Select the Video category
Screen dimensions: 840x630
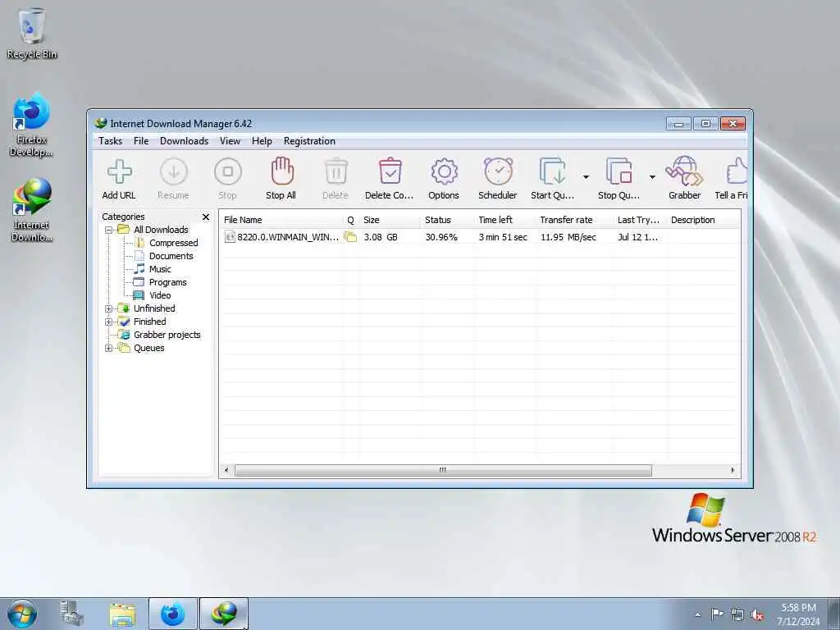(160, 295)
